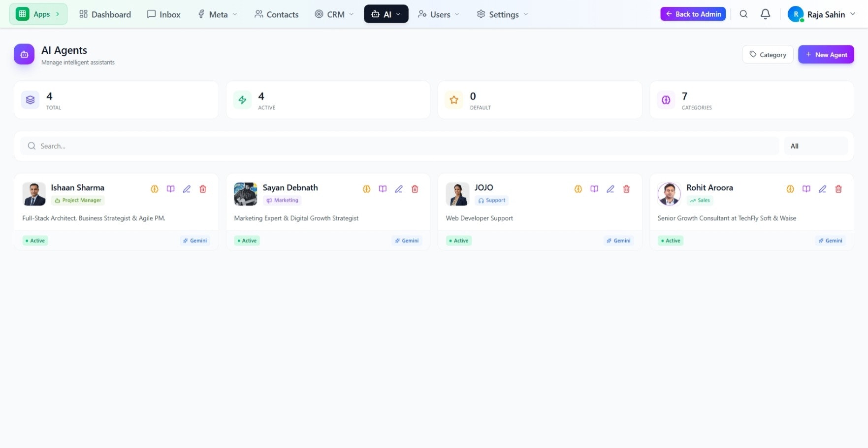Click Active status on JOJO card

pyautogui.click(x=459, y=241)
